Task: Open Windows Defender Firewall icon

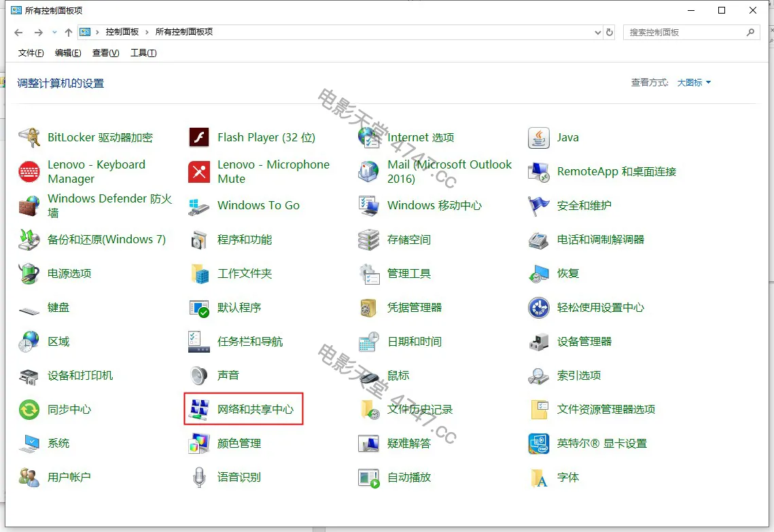Action: click(29, 205)
